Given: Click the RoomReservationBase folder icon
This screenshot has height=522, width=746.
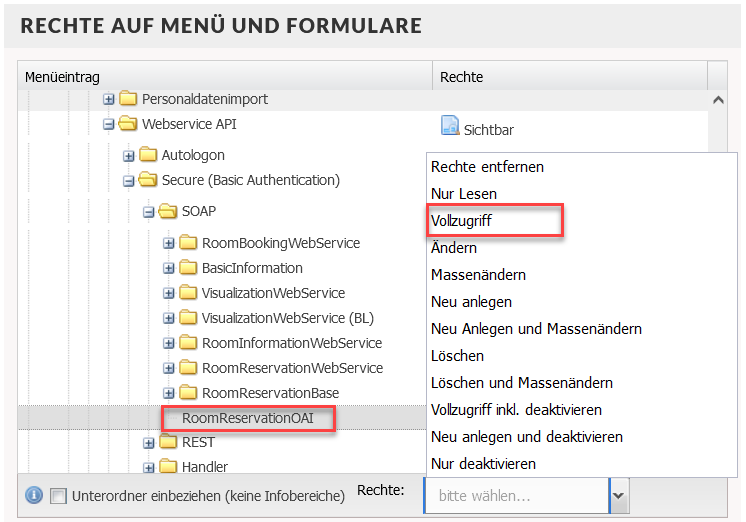Looking at the screenshot, I should coord(188,393).
